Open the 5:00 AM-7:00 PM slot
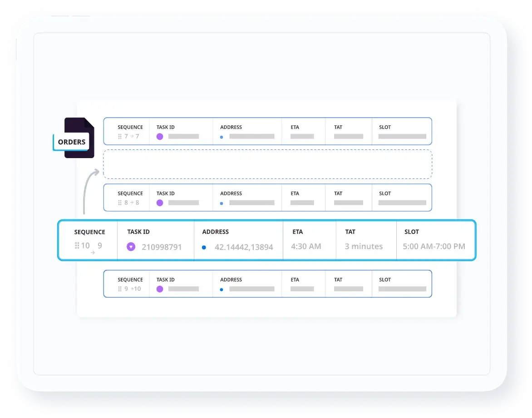532x418 pixels. point(434,246)
